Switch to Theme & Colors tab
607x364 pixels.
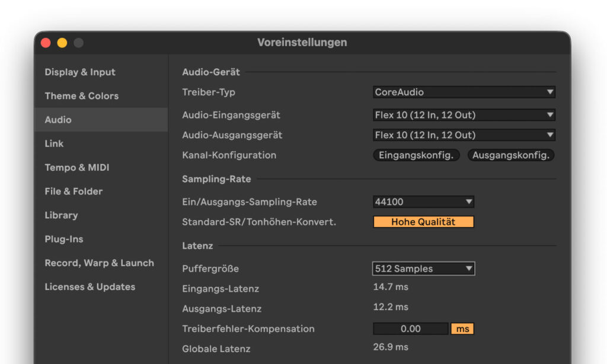(x=82, y=95)
